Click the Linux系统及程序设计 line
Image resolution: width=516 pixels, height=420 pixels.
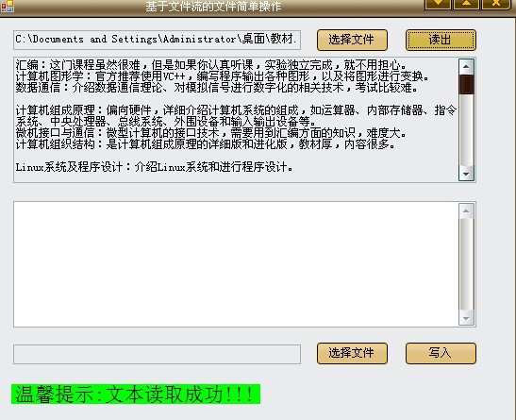(154, 167)
